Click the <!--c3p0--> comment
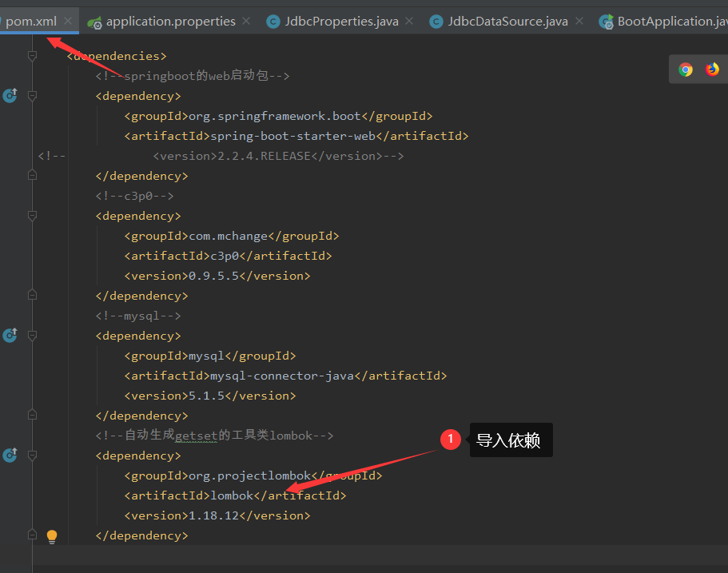The height and width of the screenshot is (573, 728). click(134, 196)
